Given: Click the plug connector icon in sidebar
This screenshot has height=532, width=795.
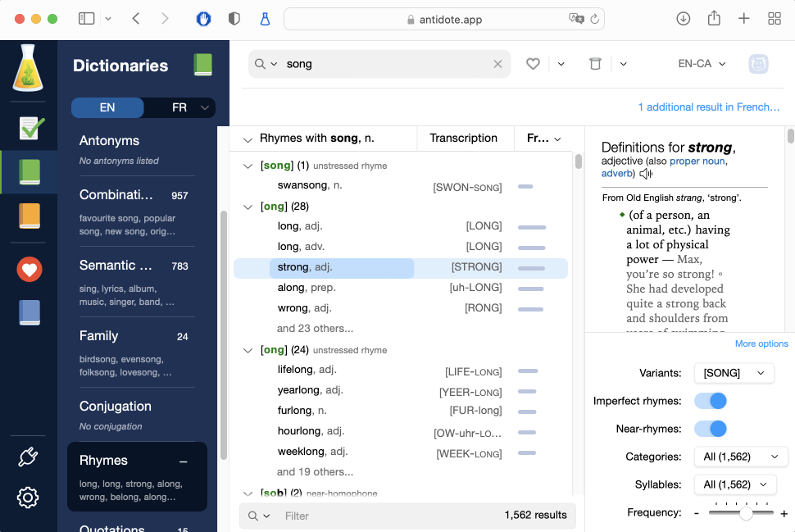Looking at the screenshot, I should click(x=28, y=457).
